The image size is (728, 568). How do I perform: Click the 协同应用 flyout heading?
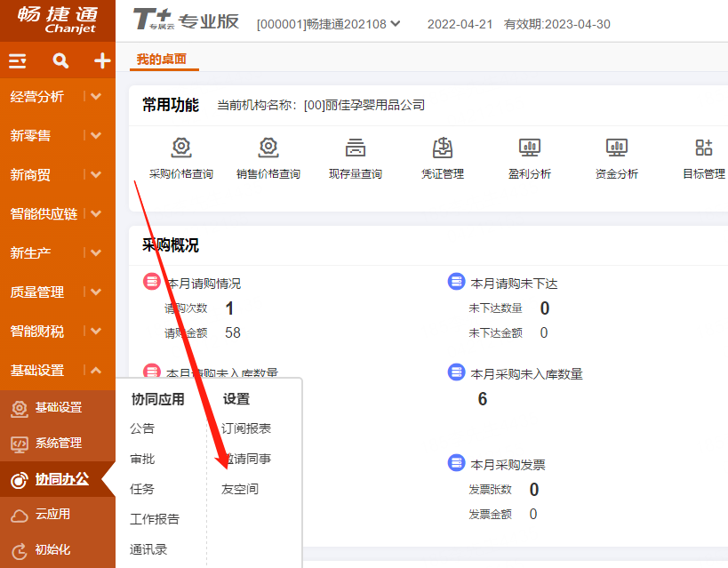tap(158, 399)
